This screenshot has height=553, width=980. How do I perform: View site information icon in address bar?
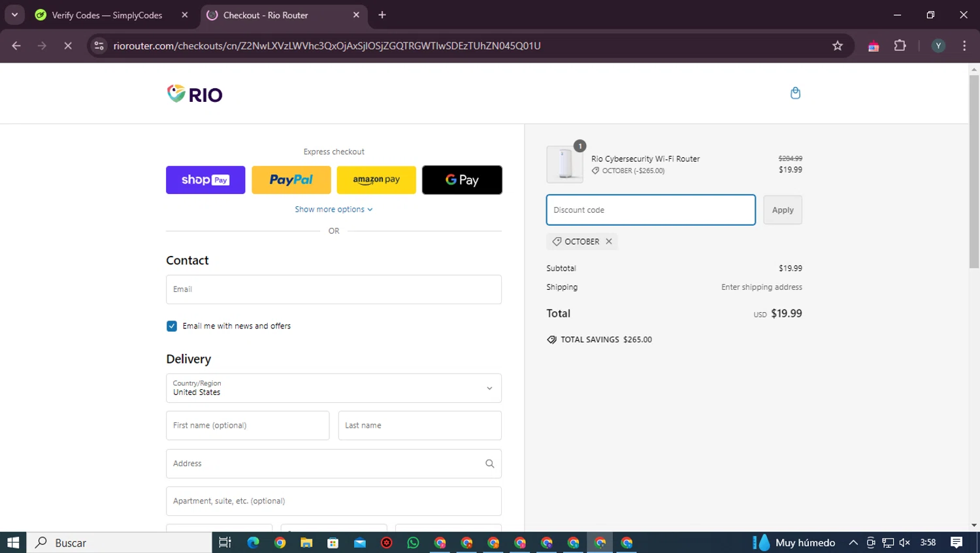click(x=99, y=46)
